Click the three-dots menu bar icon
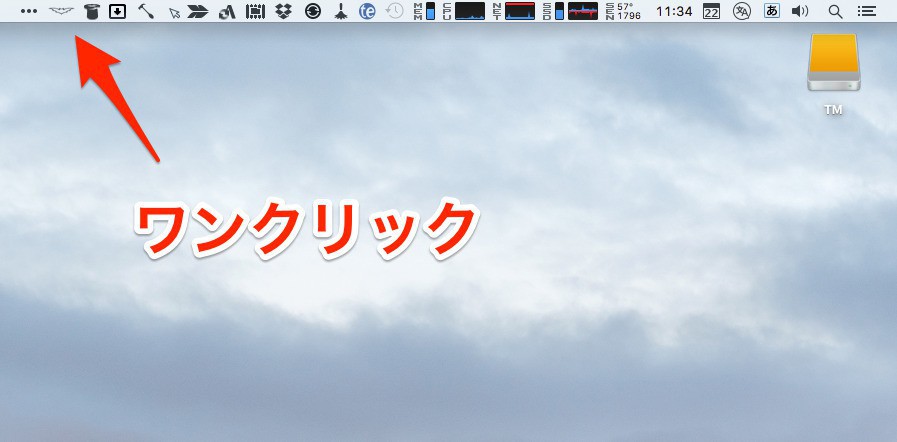Screen dimensions: 897x442 [x=29, y=12]
